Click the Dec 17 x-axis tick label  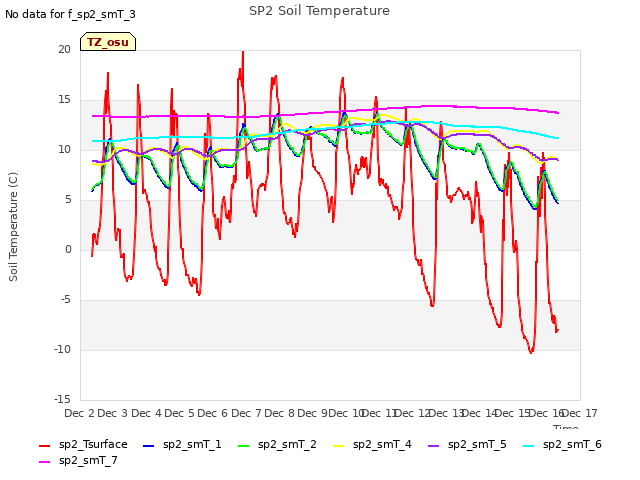582,413
